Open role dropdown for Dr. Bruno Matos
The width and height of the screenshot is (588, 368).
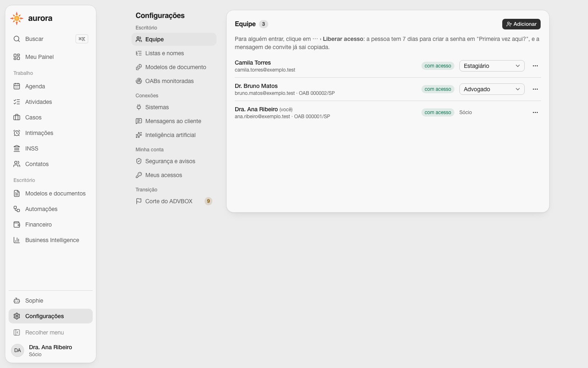click(492, 89)
